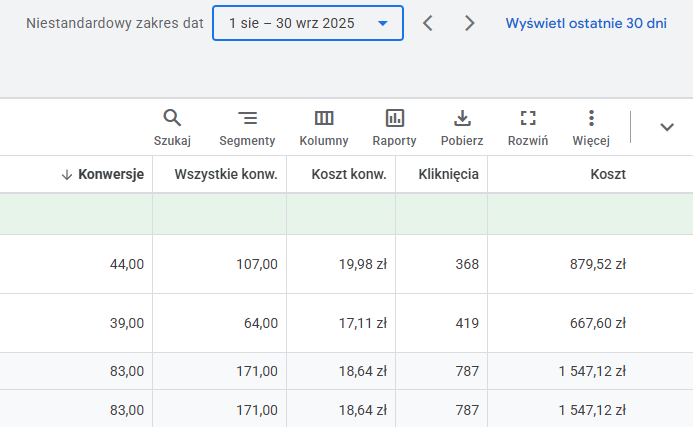
Task: Sort by Kliknięcia column header
Action: [446, 174]
